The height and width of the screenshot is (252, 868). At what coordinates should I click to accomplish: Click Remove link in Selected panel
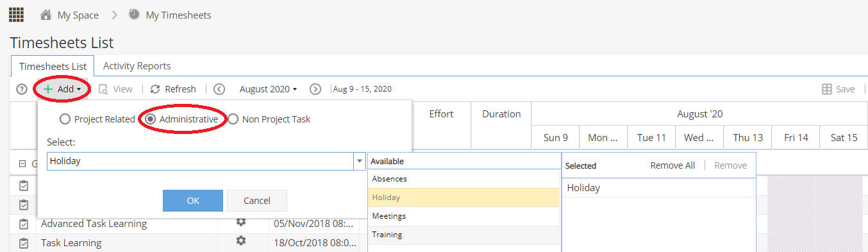coord(731,165)
